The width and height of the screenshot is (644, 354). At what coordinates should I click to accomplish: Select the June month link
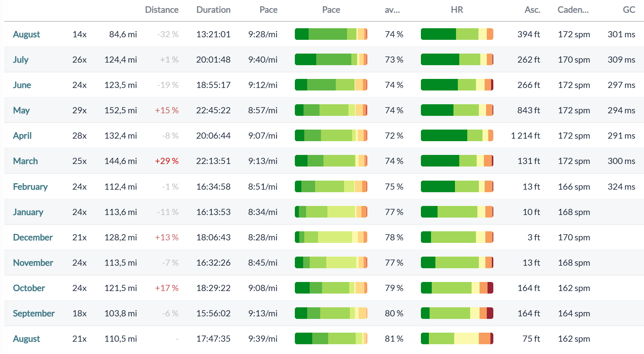(x=22, y=85)
